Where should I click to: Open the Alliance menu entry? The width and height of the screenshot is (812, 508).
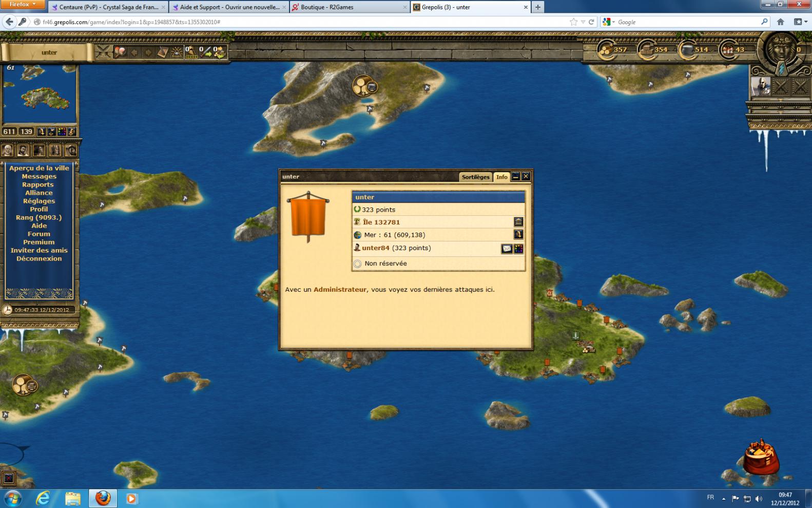pyautogui.click(x=39, y=193)
